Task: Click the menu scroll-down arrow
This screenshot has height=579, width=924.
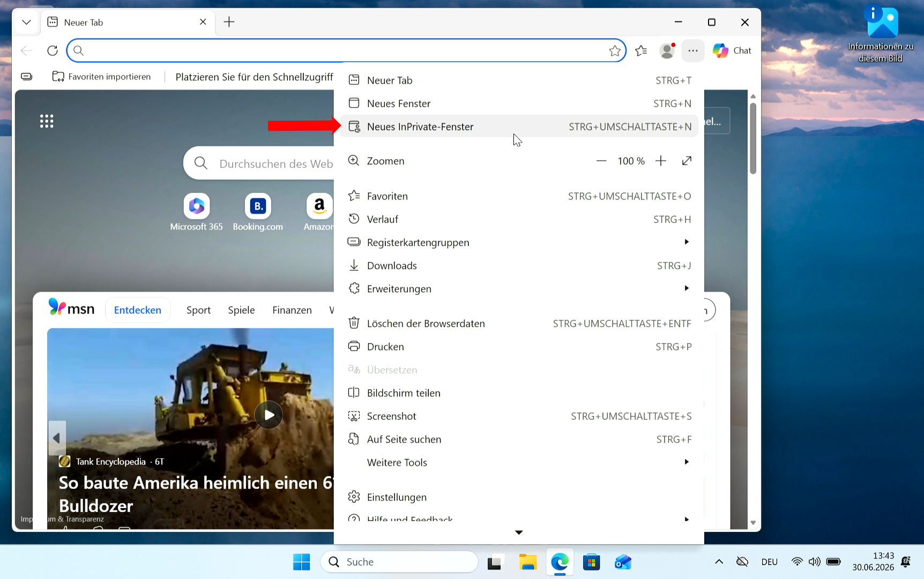Action: click(519, 532)
